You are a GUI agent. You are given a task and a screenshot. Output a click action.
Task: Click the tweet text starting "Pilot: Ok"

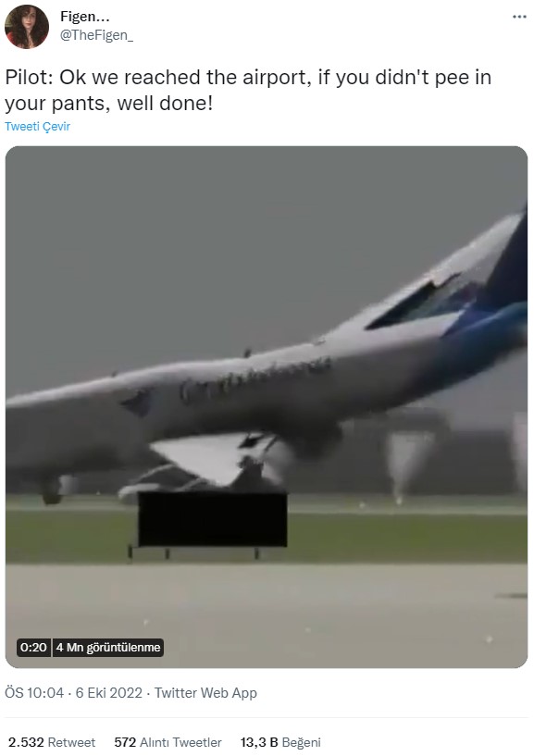pos(248,90)
